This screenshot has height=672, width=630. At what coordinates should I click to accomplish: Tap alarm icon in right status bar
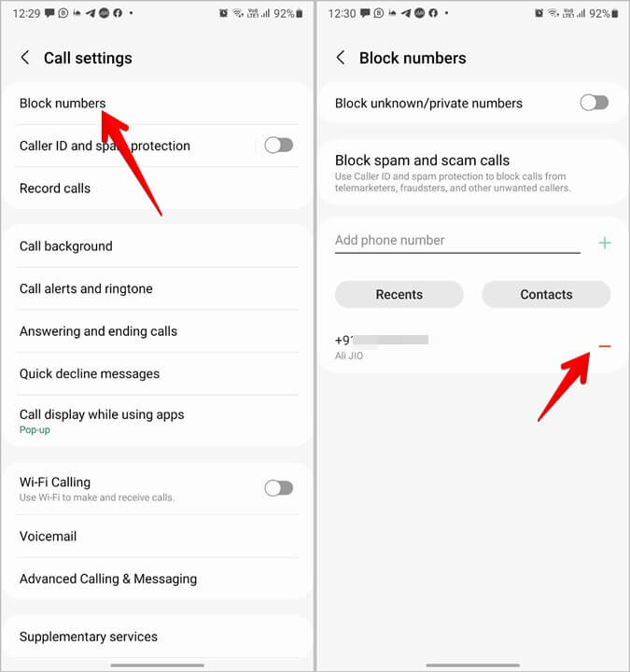[539, 13]
